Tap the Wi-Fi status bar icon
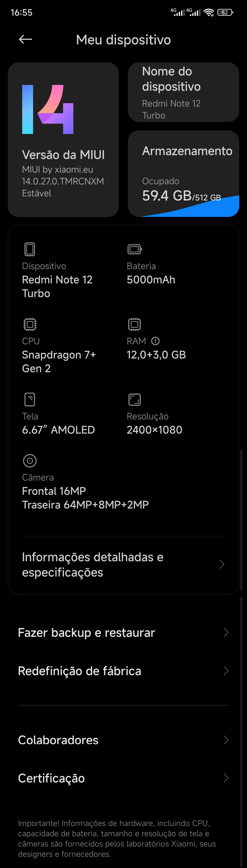Screen dimensions: 247x868 [x=209, y=13]
